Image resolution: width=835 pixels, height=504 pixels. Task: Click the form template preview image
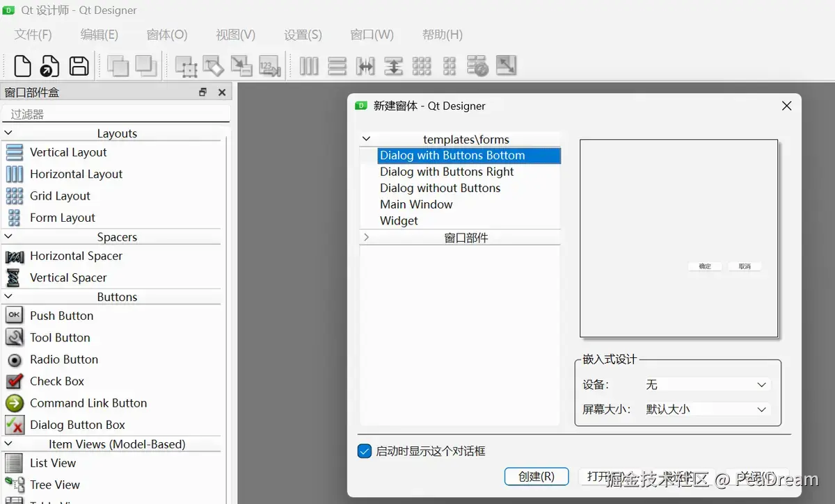[679, 238]
